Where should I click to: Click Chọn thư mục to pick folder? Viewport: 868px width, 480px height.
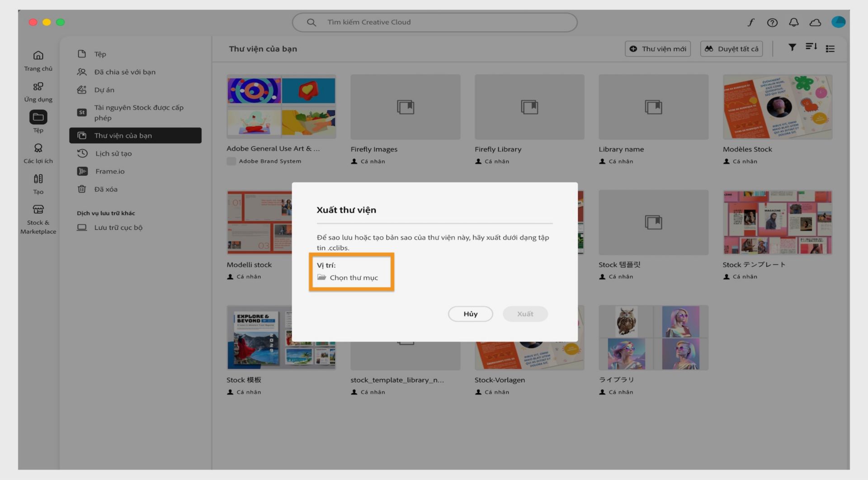tap(354, 277)
